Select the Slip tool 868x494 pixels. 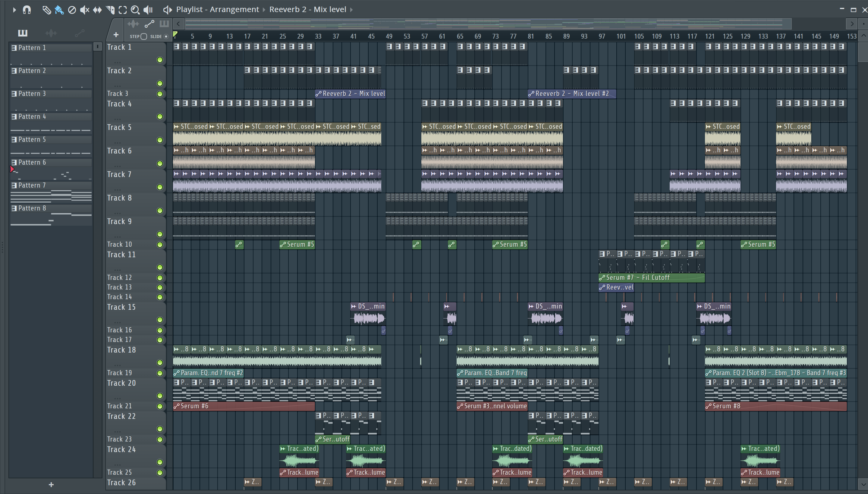[97, 10]
